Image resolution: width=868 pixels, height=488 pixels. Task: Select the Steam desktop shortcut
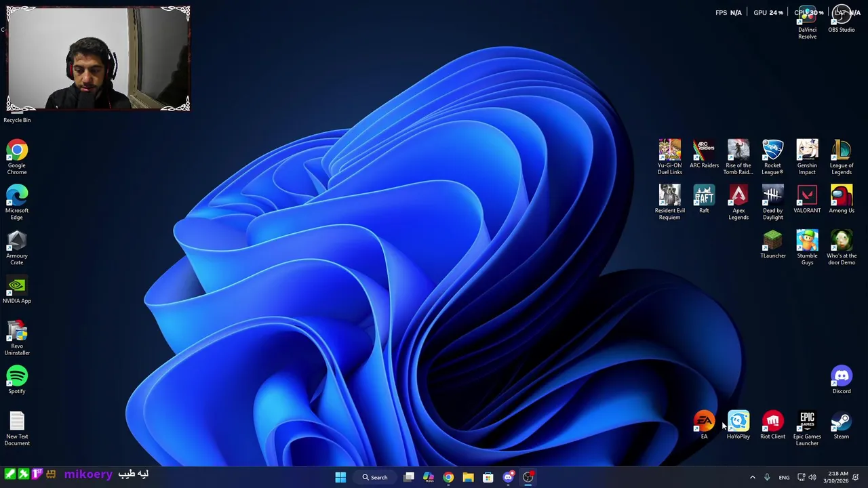point(842,425)
